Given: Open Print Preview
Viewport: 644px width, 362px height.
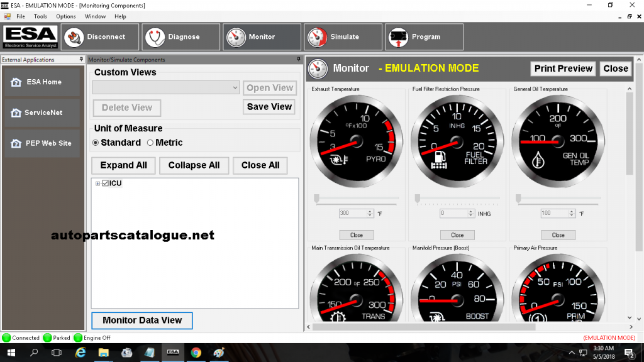Looking at the screenshot, I should pos(562,69).
